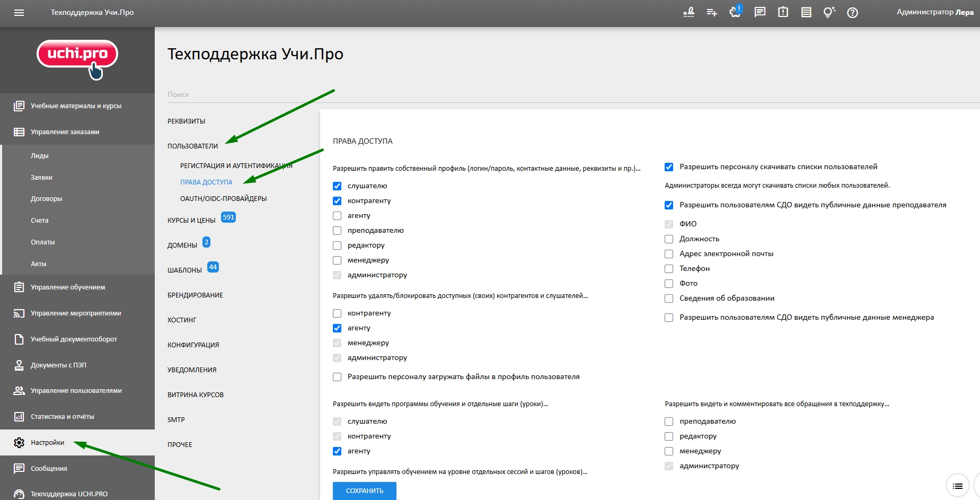Viewport: 980px width, 500px height.
Task: Open the ДОМЕНЫ settings section
Action: 182,245
